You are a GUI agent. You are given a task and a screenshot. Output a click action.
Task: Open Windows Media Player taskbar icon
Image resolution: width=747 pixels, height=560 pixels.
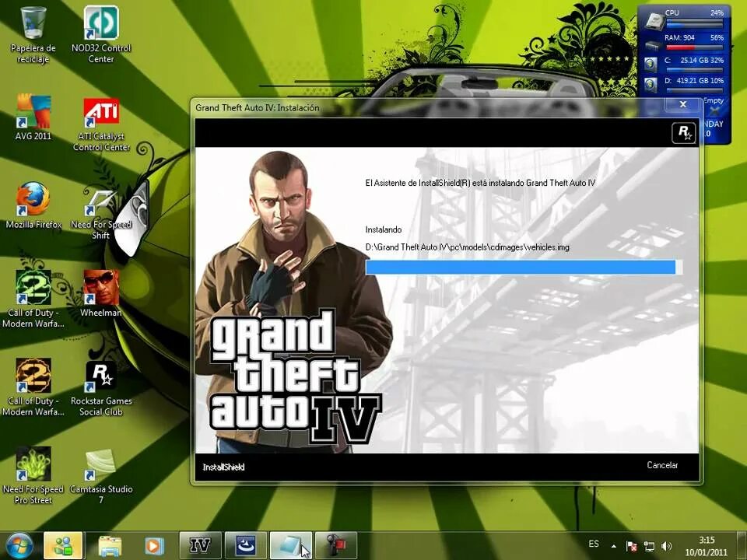[x=154, y=546]
